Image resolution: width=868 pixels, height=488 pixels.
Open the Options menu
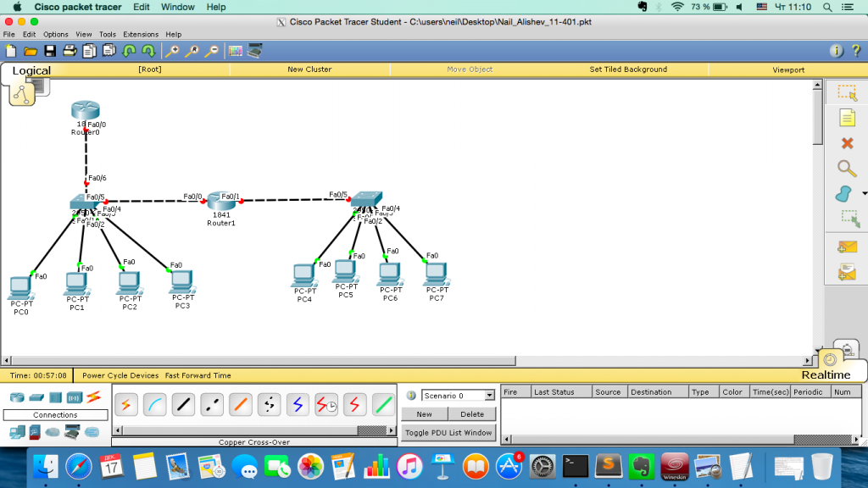coord(56,35)
